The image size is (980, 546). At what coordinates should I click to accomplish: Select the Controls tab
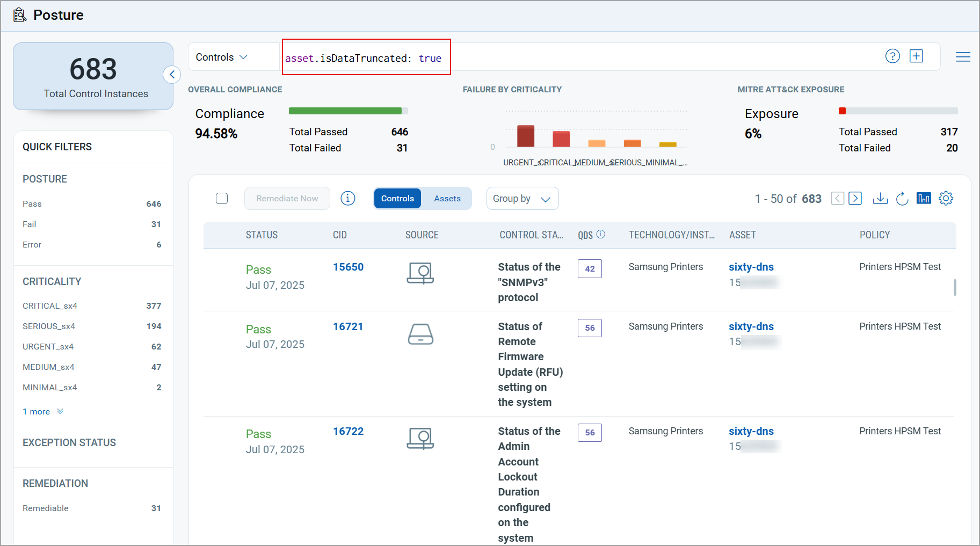pyautogui.click(x=397, y=199)
